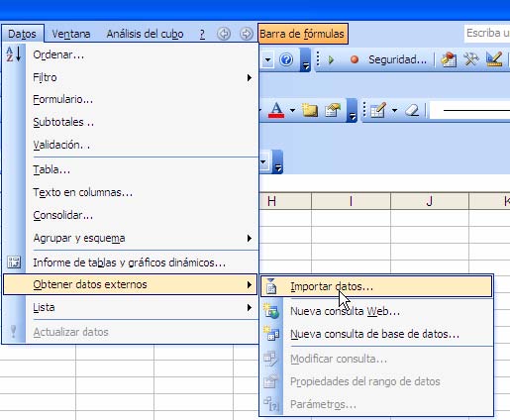The image size is (510, 420).
Task: Click the Run Macro green play icon
Action: [331, 59]
